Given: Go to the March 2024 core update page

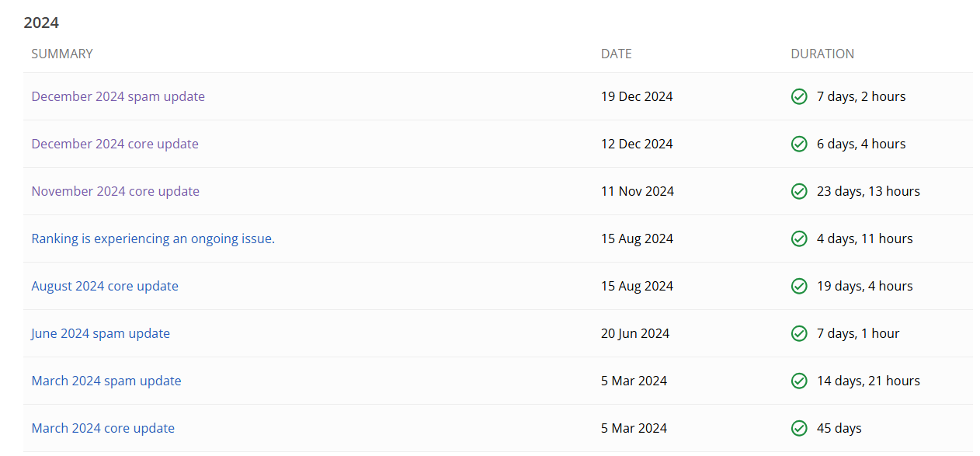Looking at the screenshot, I should click(103, 429).
